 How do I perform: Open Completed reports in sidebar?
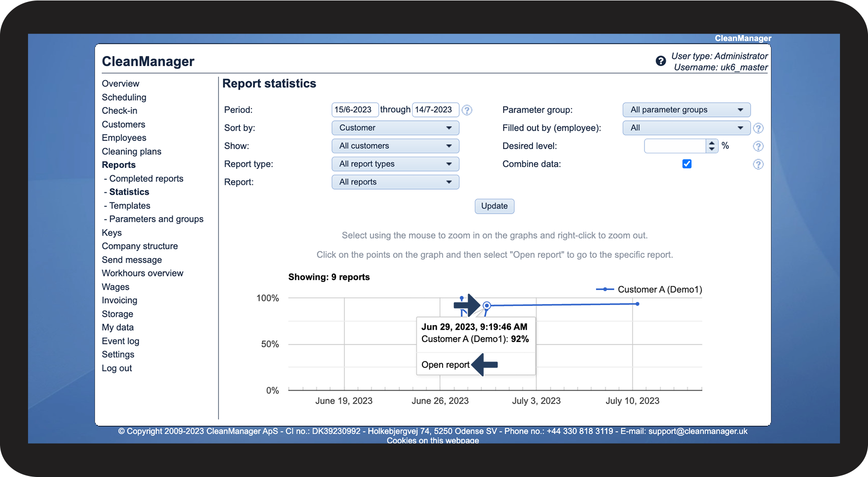[x=146, y=179]
